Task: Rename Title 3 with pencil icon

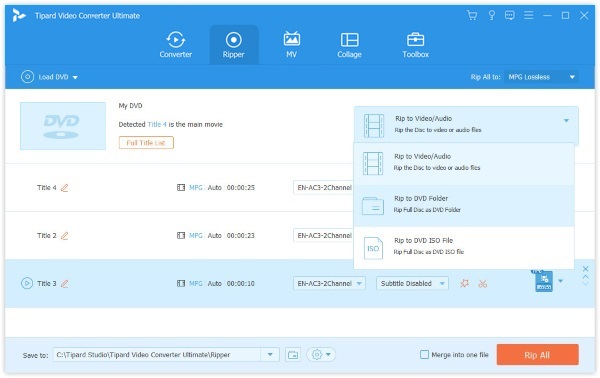Action: click(65, 284)
